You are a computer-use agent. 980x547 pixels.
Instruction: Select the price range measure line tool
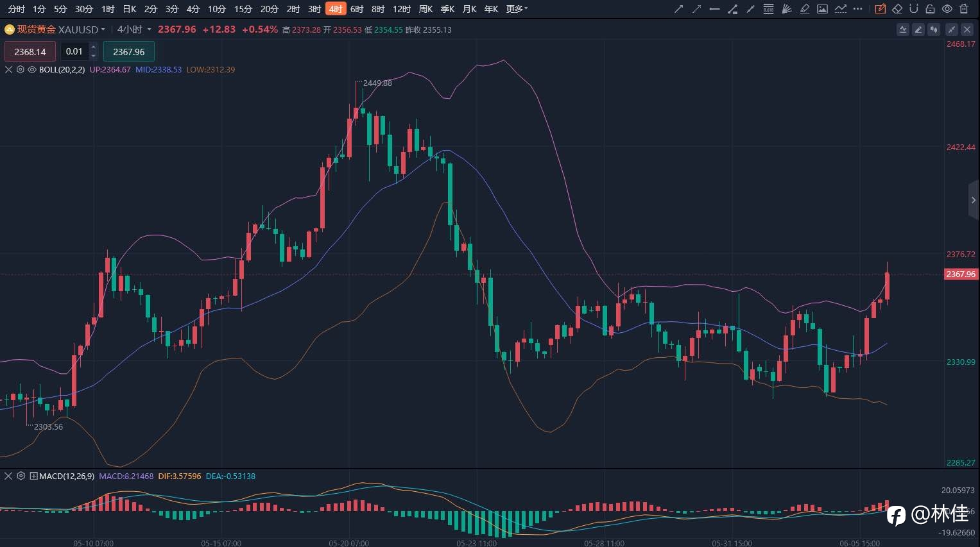pos(732,9)
